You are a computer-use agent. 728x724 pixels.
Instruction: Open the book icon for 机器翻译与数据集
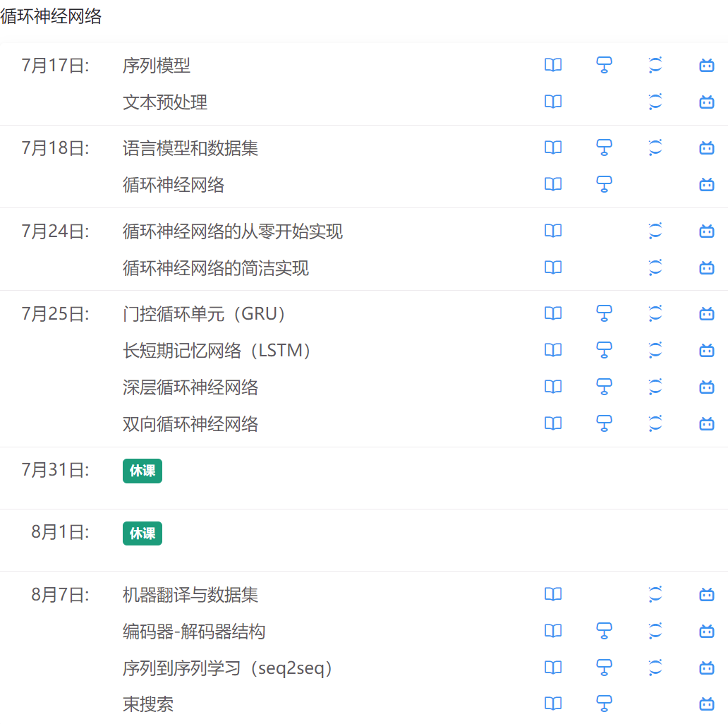[553, 594]
